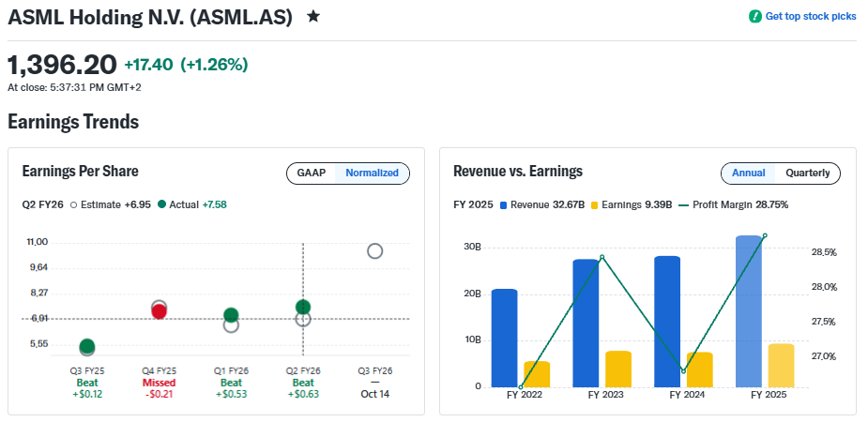Open the Get top stock picks link
This screenshot has width=868, height=422.
pos(811,16)
